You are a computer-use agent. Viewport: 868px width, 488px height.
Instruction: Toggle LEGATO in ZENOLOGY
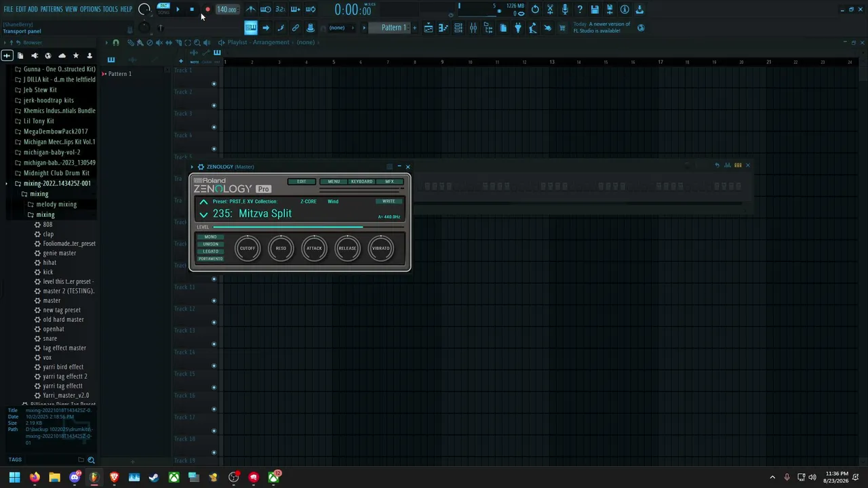[x=210, y=251]
